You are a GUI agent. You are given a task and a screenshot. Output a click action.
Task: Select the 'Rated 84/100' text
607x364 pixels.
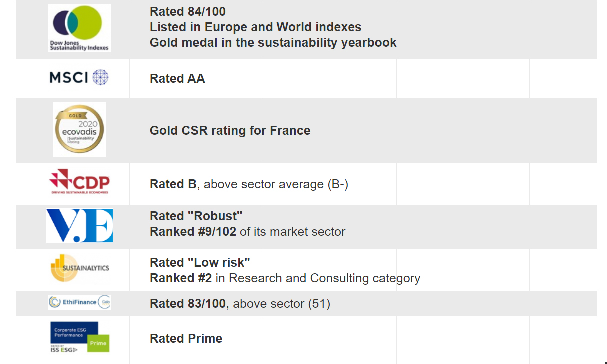pos(188,11)
